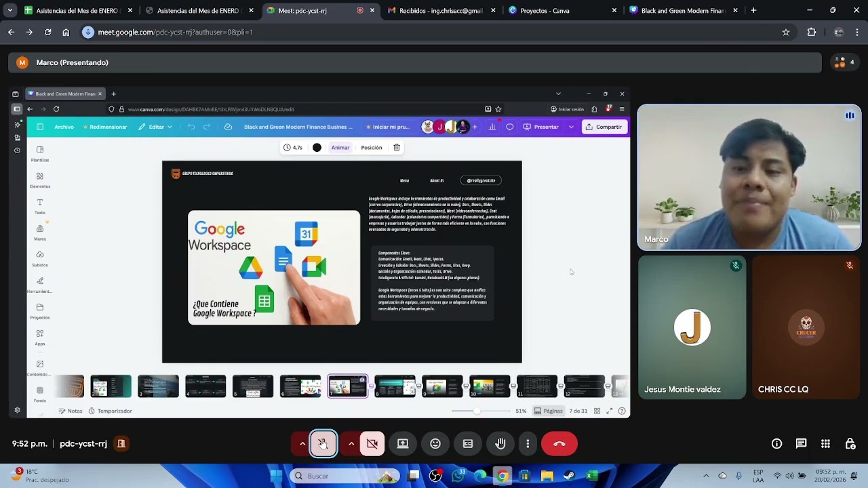Open the tab search dropdown in Chrome
The height and width of the screenshot is (488, 868).
tap(9, 10)
